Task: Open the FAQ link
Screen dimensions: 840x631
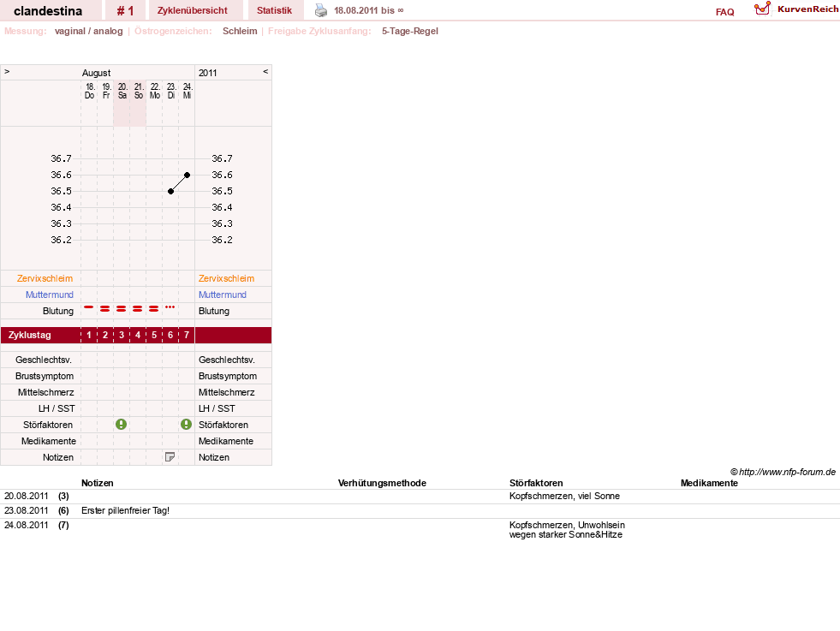Action: (724, 12)
